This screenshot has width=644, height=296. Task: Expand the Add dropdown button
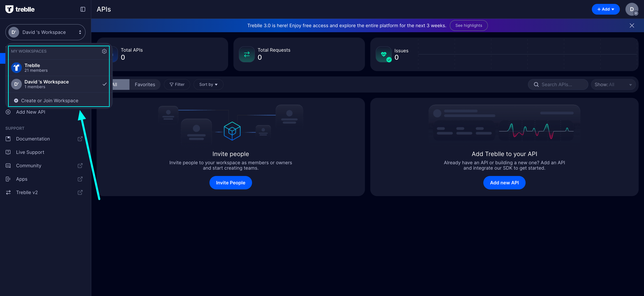tap(606, 9)
